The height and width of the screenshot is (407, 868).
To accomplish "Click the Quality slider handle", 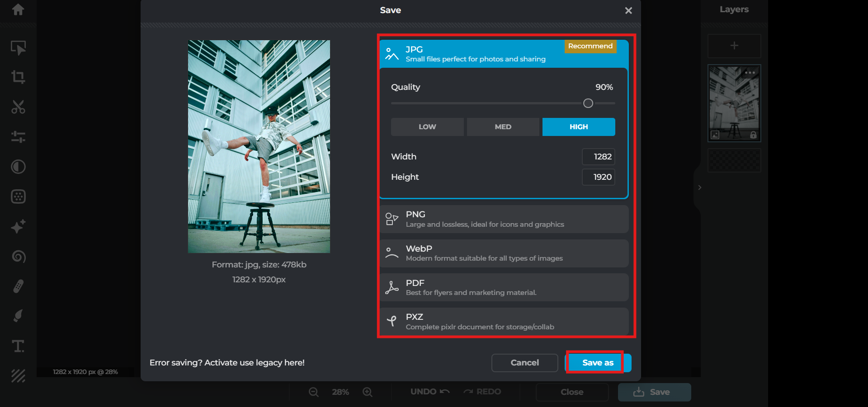I will [x=588, y=103].
